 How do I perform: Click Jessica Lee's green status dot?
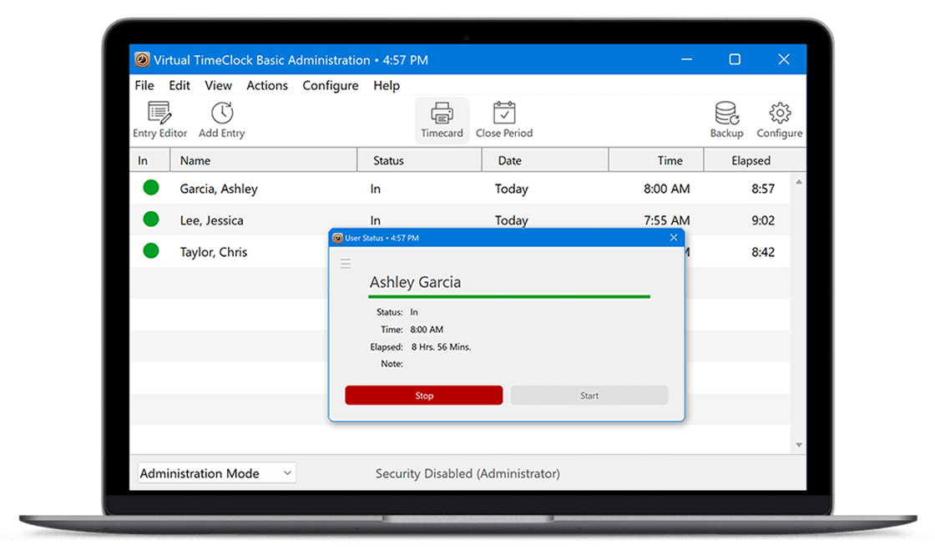tap(151, 219)
